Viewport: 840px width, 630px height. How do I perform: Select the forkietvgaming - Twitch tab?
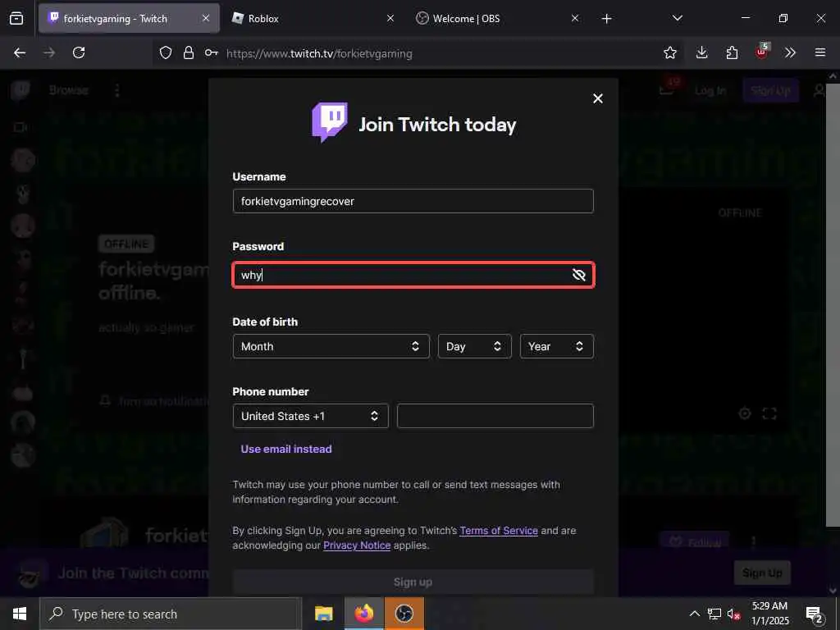pos(129,19)
